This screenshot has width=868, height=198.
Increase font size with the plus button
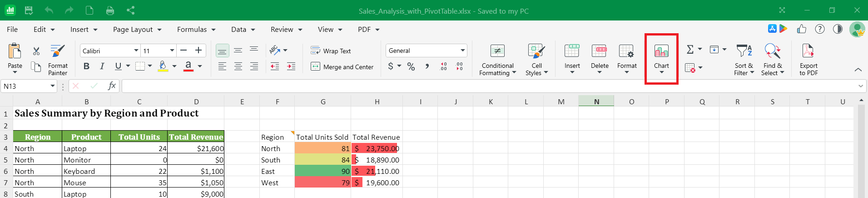point(198,50)
